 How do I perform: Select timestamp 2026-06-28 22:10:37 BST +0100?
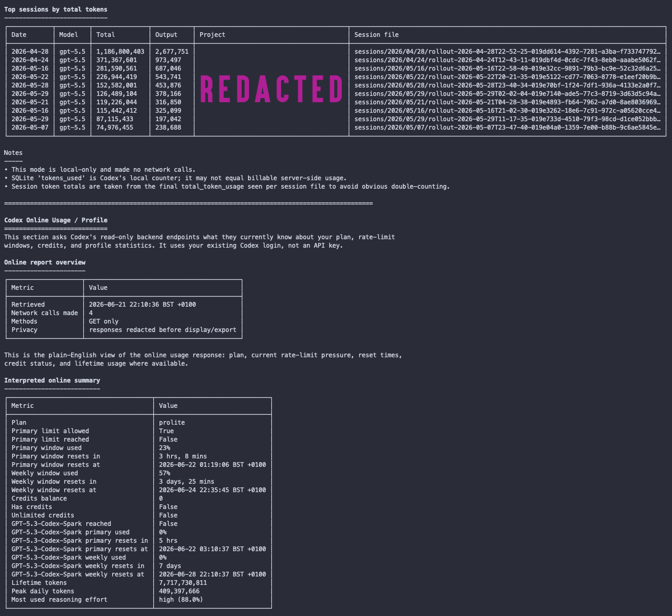213,574
